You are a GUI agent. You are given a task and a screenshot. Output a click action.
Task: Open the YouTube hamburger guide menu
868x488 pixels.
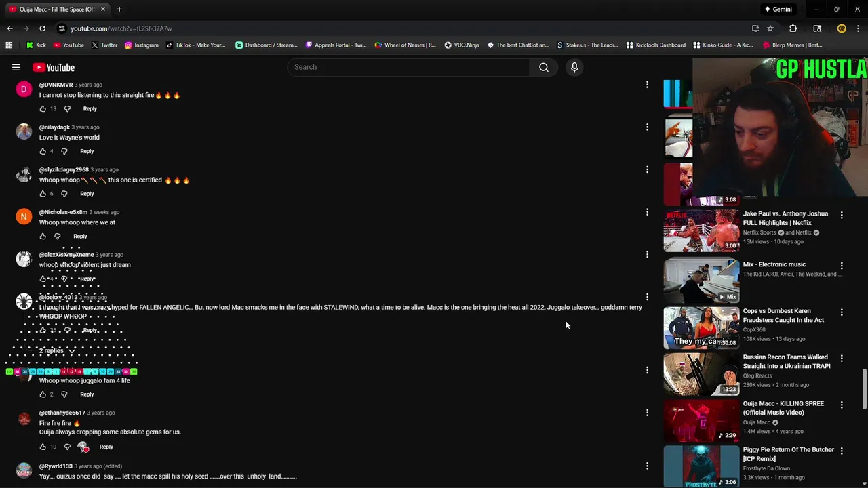point(16,67)
